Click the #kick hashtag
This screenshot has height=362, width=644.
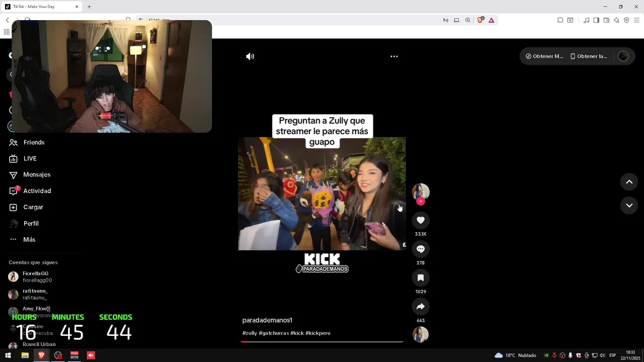[297, 333]
